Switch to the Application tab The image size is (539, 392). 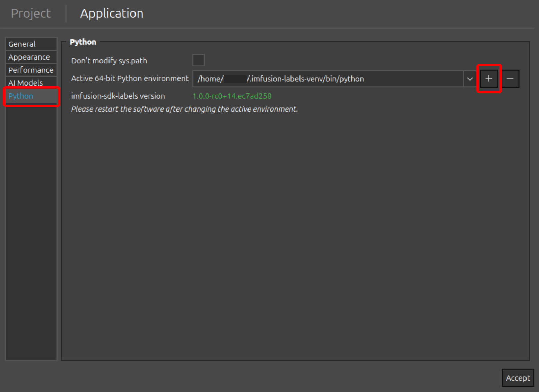click(x=112, y=14)
